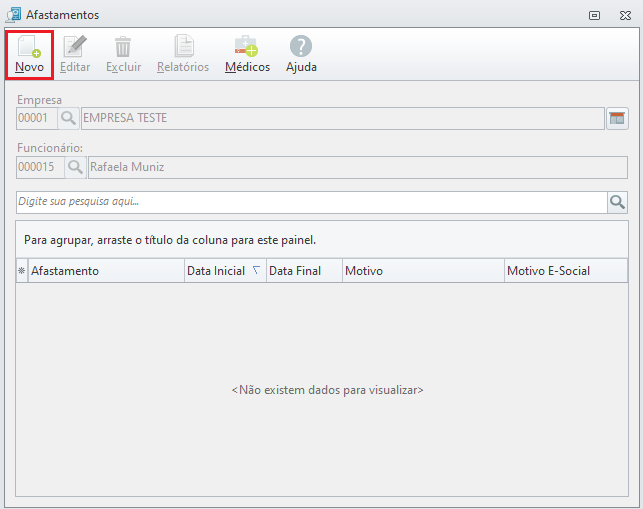Click the Empresa code field 00001
Viewport: 643px width, 509px height.
[x=37, y=119]
